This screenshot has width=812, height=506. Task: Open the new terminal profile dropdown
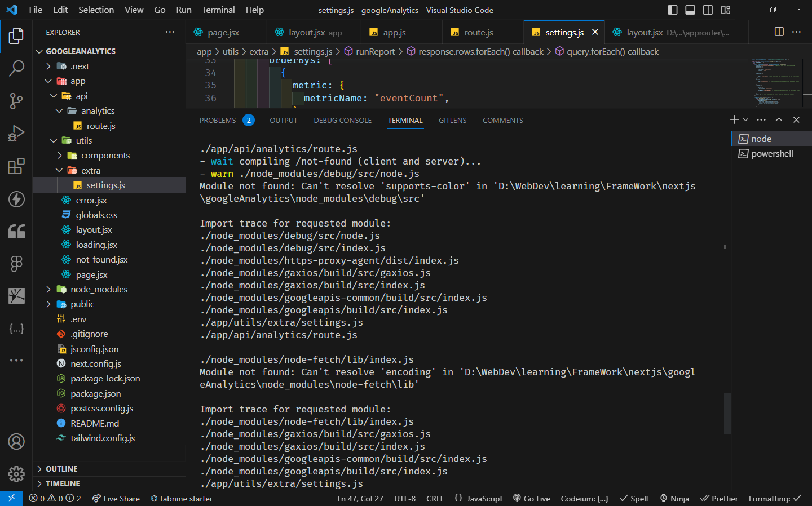point(745,119)
